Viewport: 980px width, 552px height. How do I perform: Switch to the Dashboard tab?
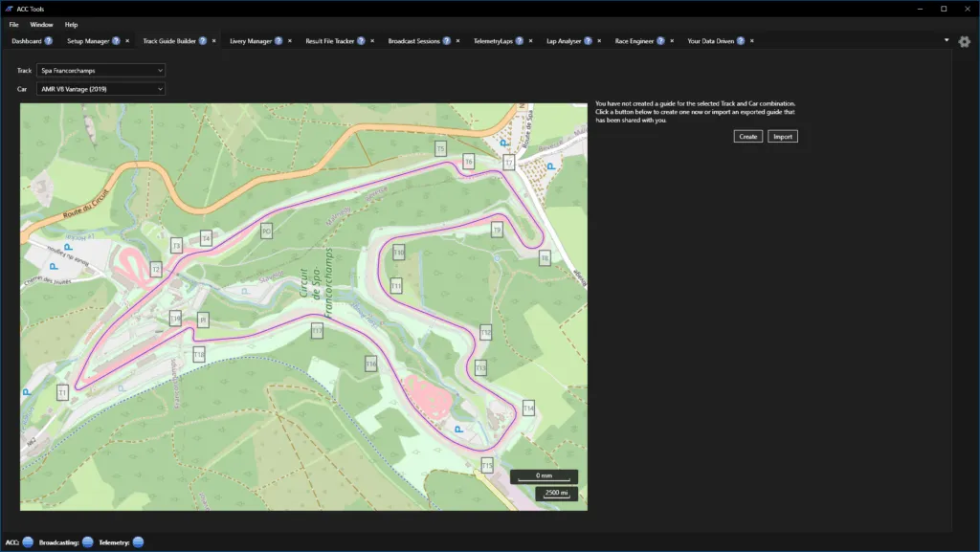point(26,41)
